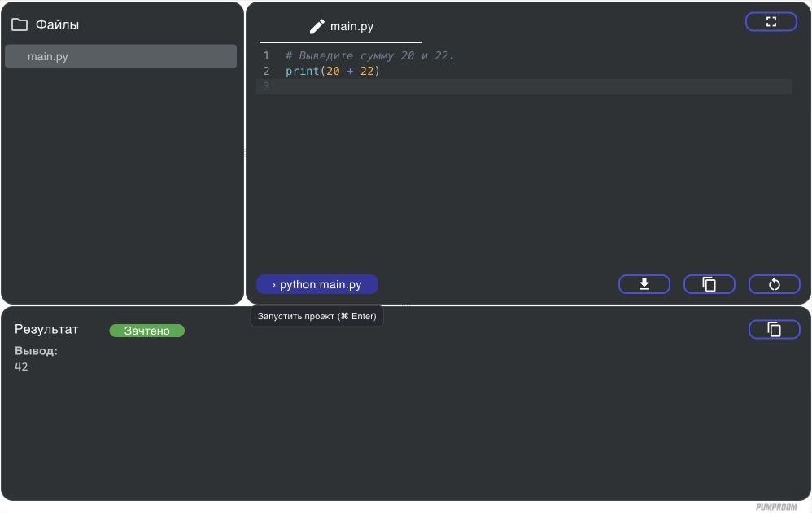The height and width of the screenshot is (513, 812).
Task: Run the project with python main.py
Action: click(x=317, y=284)
